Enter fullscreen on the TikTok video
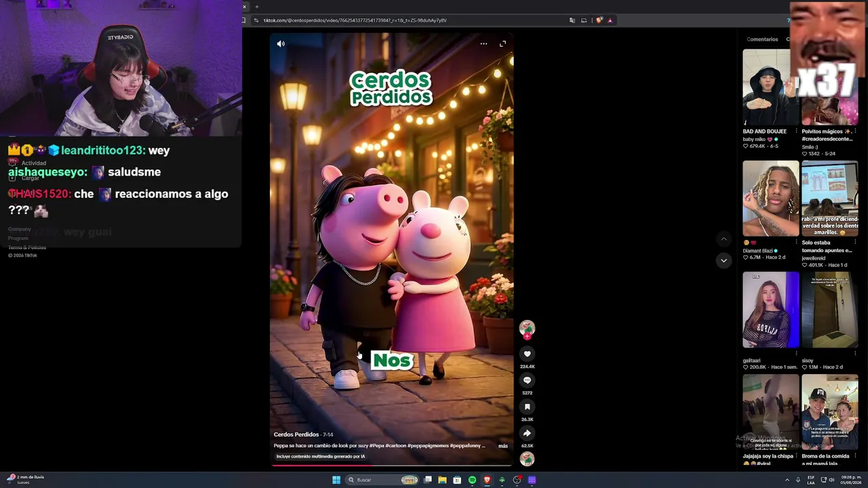Image resolution: width=868 pixels, height=488 pixels. 503,44
